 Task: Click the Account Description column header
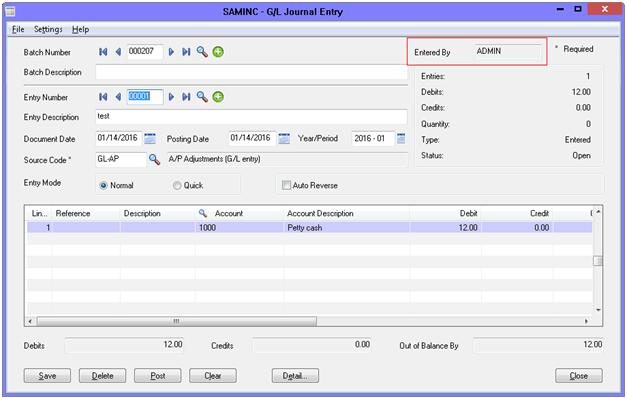(346, 213)
